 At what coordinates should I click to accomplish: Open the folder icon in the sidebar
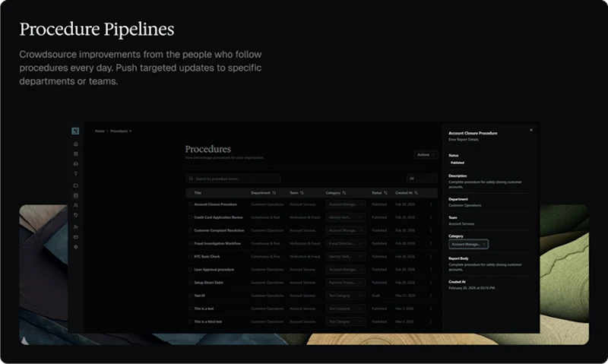coord(75,185)
